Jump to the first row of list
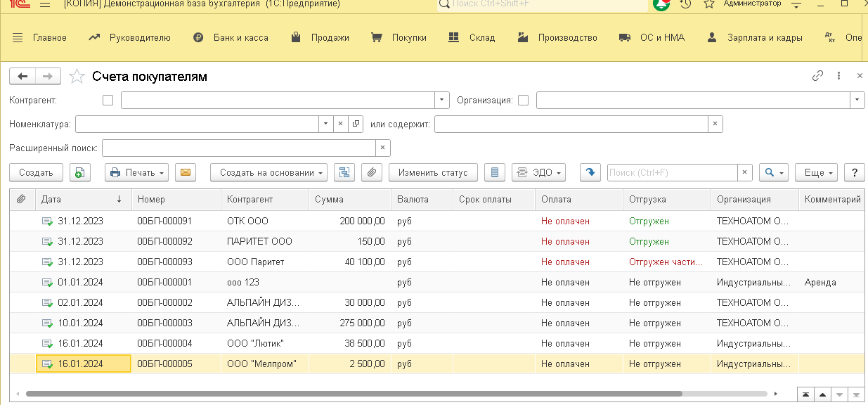 (805, 394)
